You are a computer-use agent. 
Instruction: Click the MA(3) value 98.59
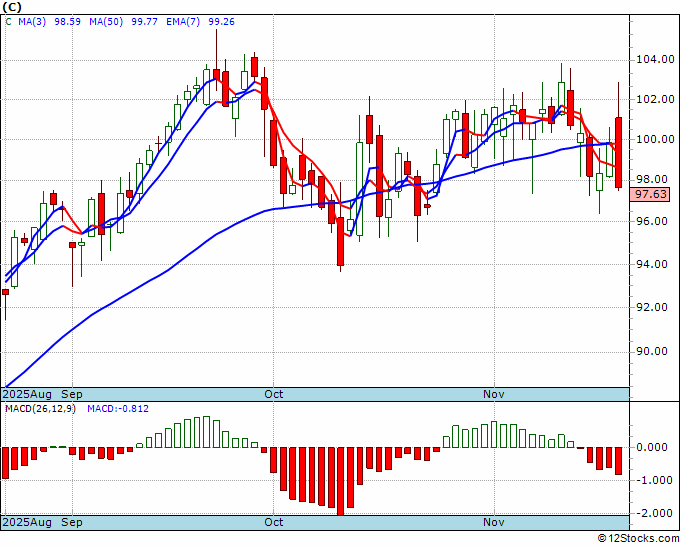point(67,22)
